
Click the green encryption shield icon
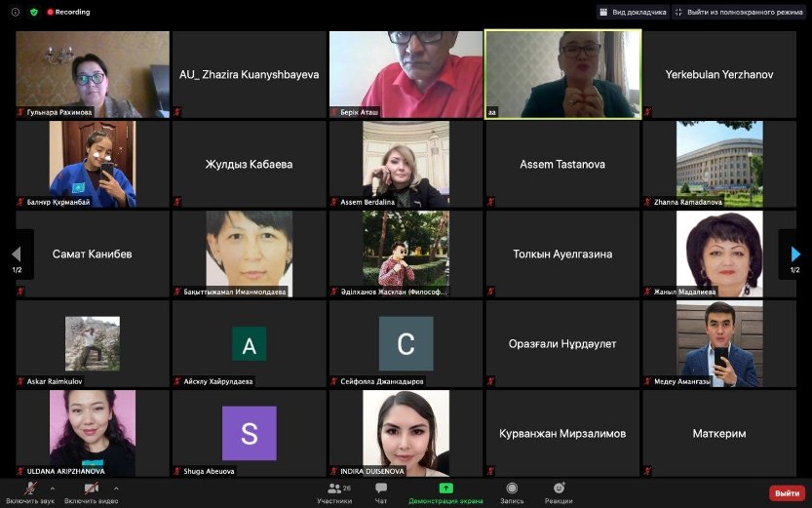point(34,12)
